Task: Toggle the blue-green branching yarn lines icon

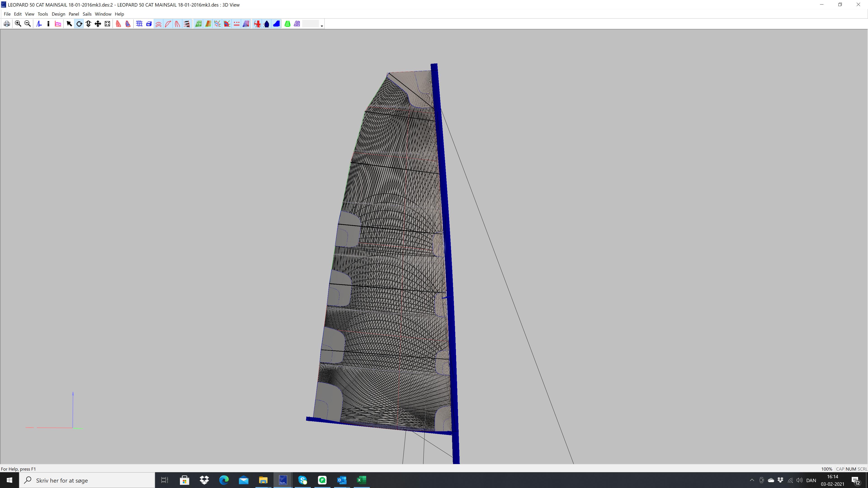Action: pyautogui.click(x=217, y=23)
